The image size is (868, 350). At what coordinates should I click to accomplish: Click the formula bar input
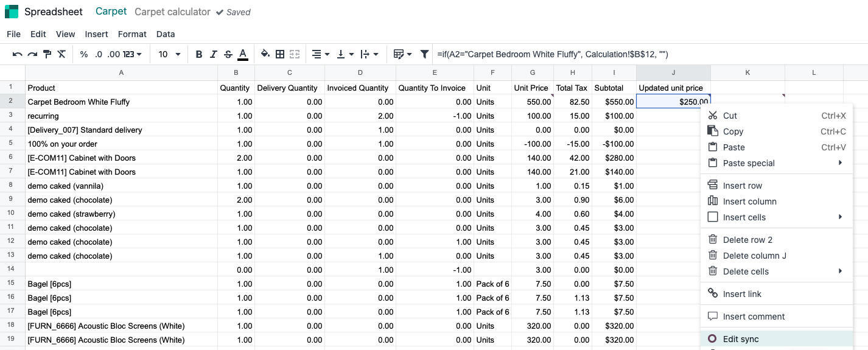tap(609, 54)
